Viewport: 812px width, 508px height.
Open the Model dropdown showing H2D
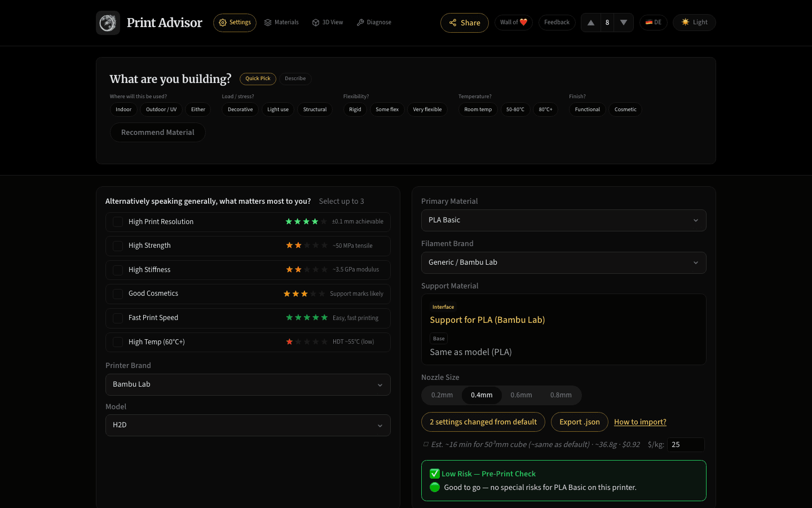[x=248, y=424]
